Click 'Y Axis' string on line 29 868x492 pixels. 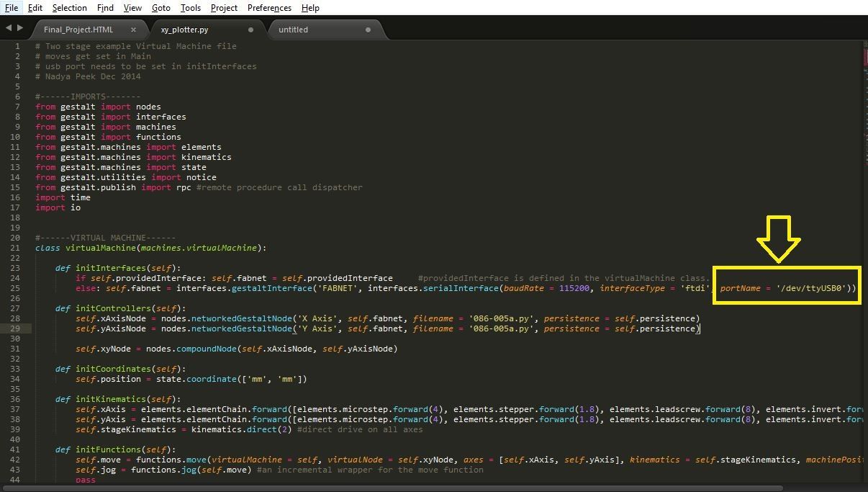pyautogui.click(x=317, y=328)
